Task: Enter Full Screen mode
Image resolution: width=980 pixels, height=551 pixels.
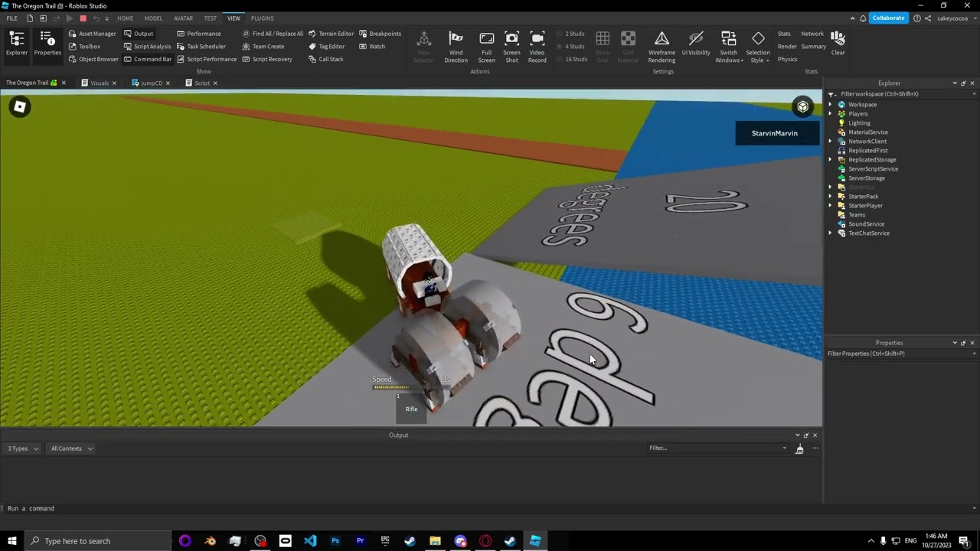Action: tap(486, 47)
